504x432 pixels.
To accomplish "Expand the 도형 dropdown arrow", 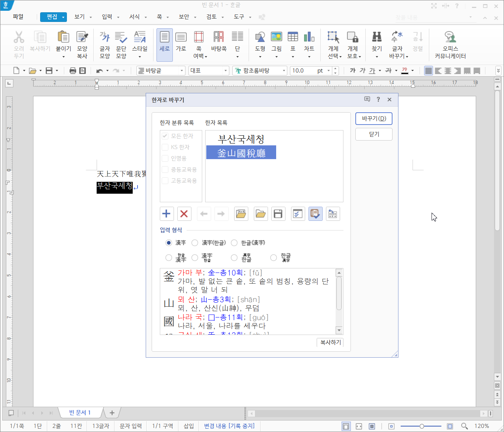I will 260,57.
